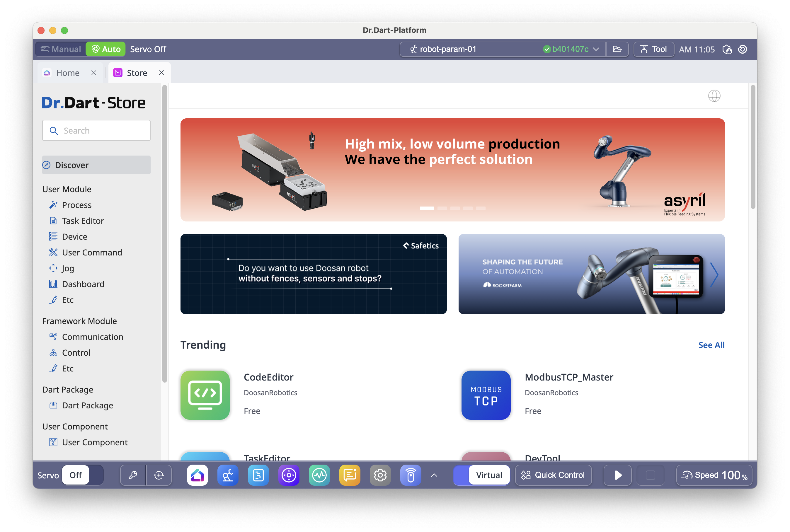Expand the dock with up chevron
790x532 pixels.
pos(434,475)
